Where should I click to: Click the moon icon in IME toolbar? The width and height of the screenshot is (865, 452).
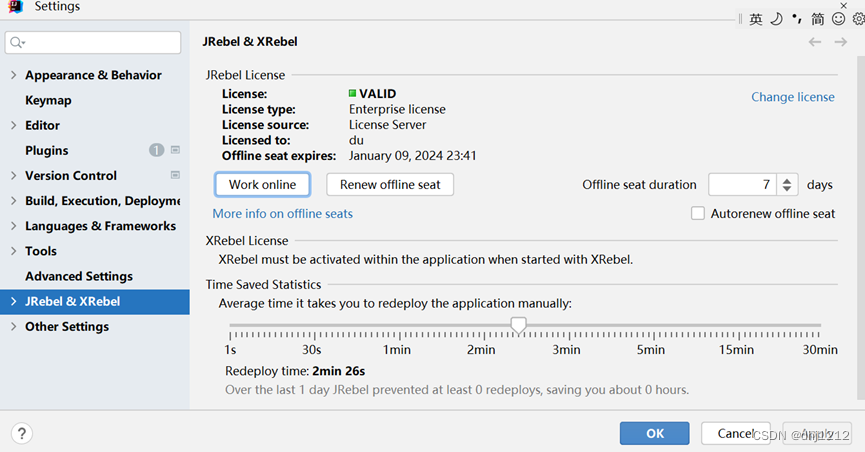(x=776, y=19)
